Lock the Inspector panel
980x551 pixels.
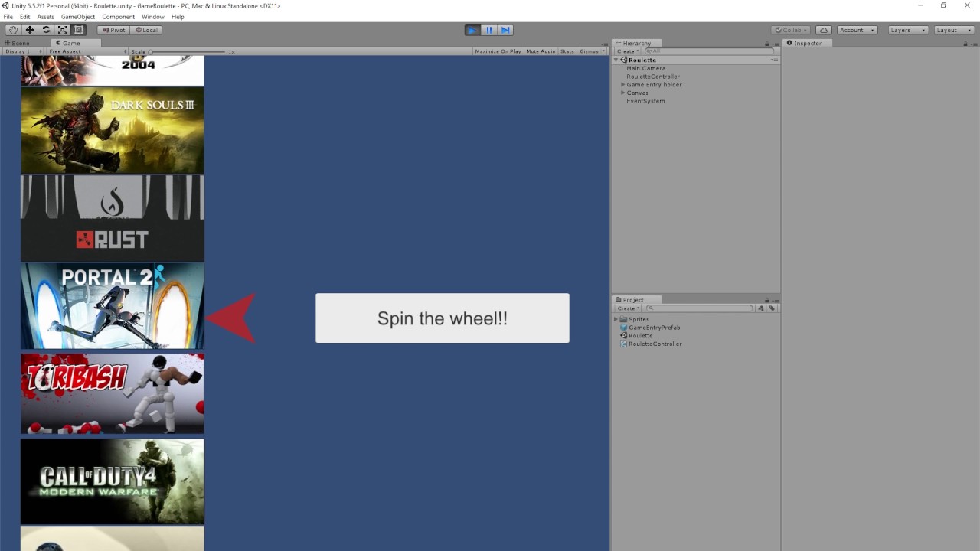[x=964, y=43]
